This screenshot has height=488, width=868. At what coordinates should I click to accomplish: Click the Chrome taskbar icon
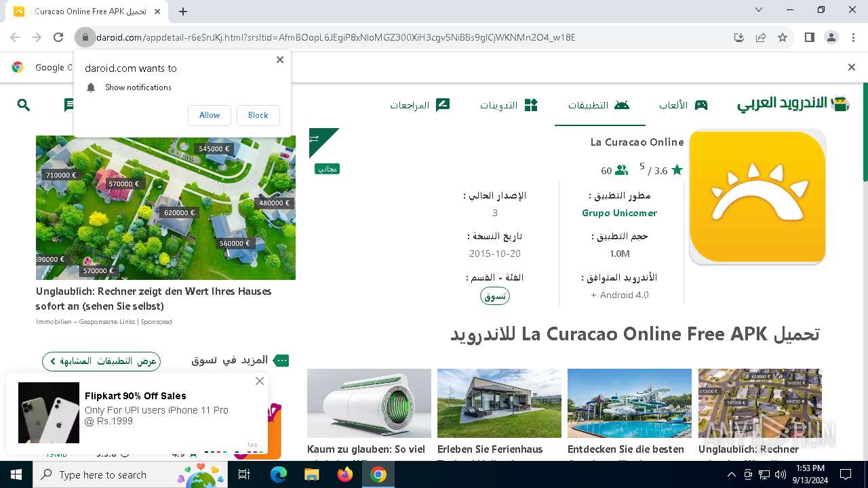tap(378, 474)
